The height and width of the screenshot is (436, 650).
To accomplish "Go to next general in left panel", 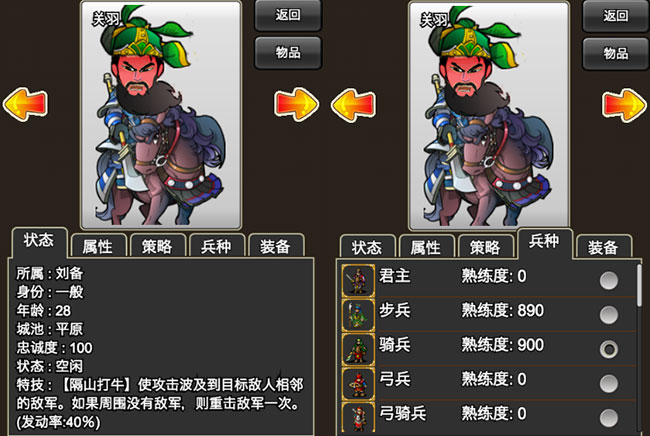I will click(x=296, y=104).
